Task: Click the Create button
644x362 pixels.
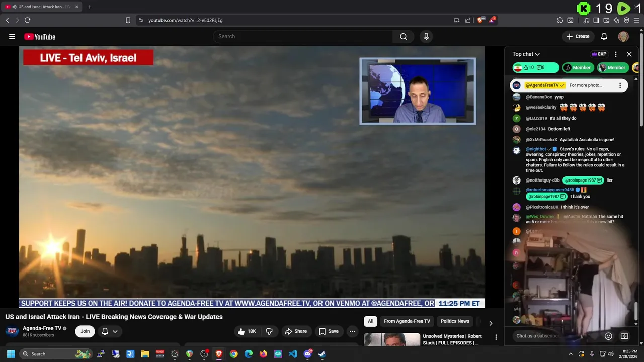Action: [578, 37]
